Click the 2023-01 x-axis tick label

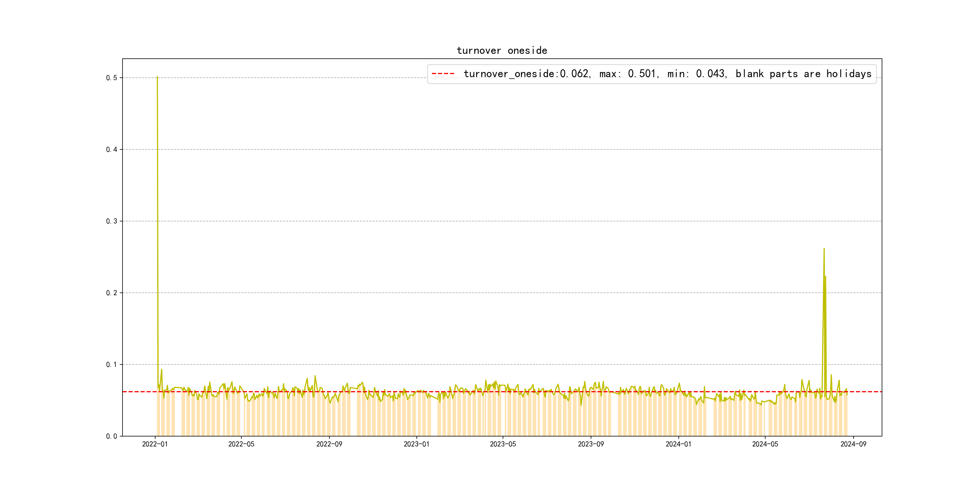[416, 444]
